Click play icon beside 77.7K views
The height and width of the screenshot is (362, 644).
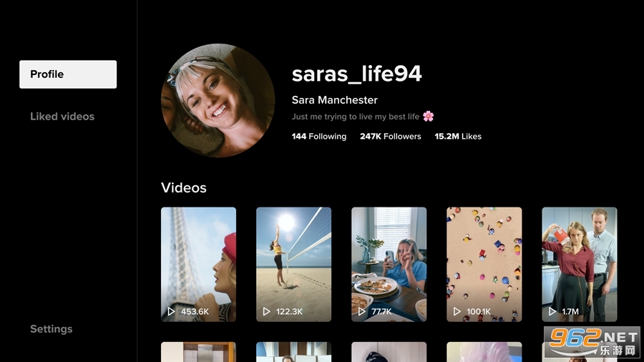click(362, 311)
